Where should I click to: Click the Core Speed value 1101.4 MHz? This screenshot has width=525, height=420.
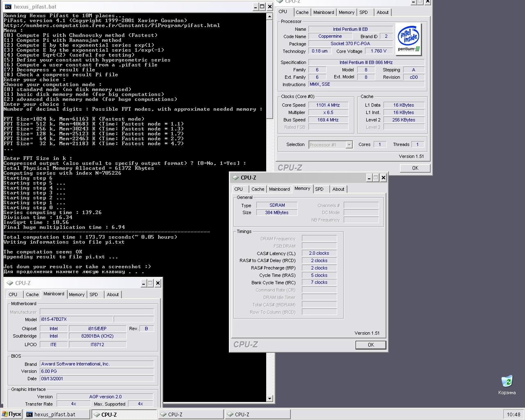tap(328, 105)
